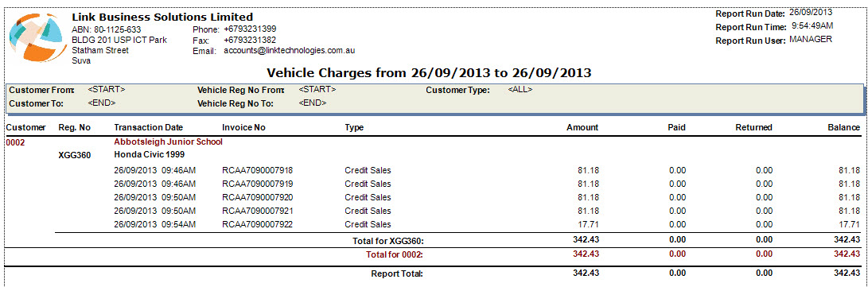Click the Customer From START value
This screenshot has height=287, width=868.
[x=107, y=89]
